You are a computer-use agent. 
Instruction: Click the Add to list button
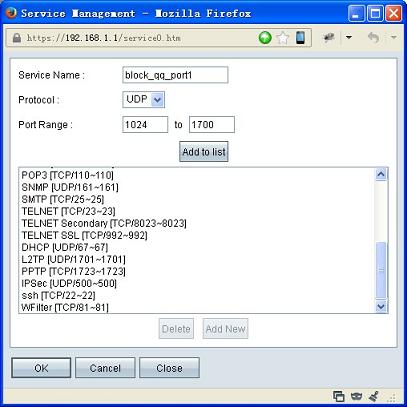(204, 152)
